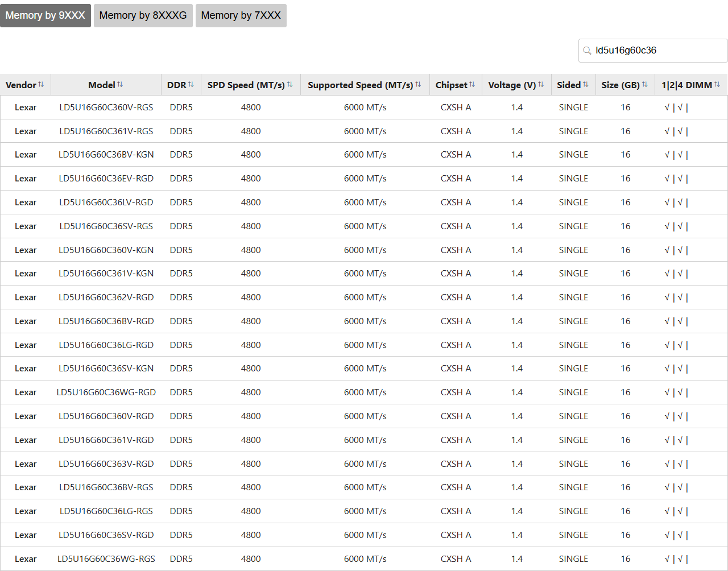Viewport: 728px width, 571px height.
Task: Select model LD5U16G60C36LG-RGD
Action: coord(106,345)
